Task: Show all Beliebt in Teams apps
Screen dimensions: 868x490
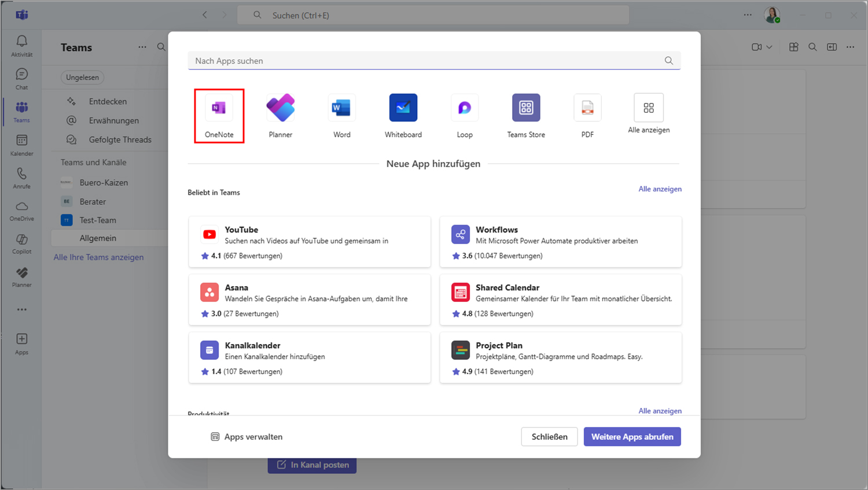Action: coord(660,189)
